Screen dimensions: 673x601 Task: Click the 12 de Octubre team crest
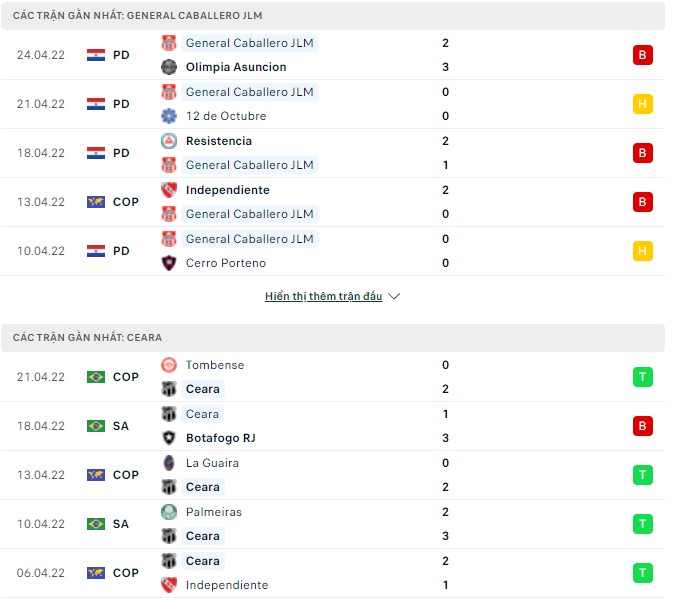169,116
